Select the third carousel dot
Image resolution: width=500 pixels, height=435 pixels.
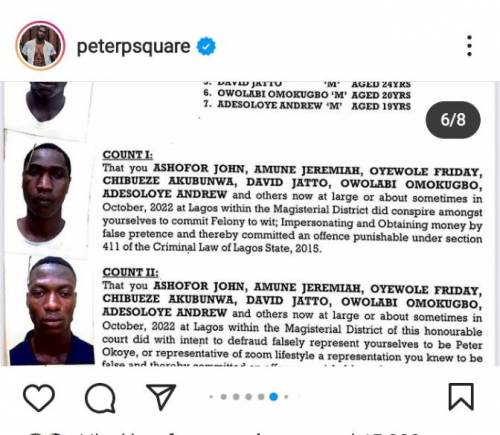(x=236, y=397)
